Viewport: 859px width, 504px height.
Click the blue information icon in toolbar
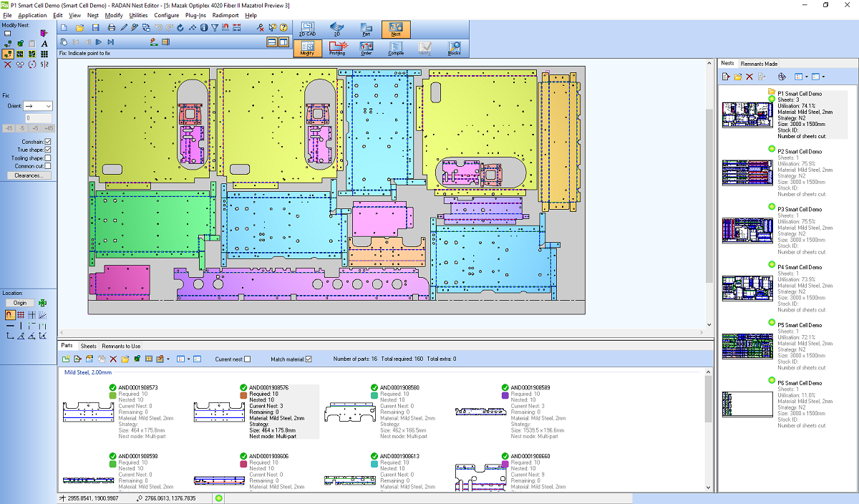click(x=204, y=27)
